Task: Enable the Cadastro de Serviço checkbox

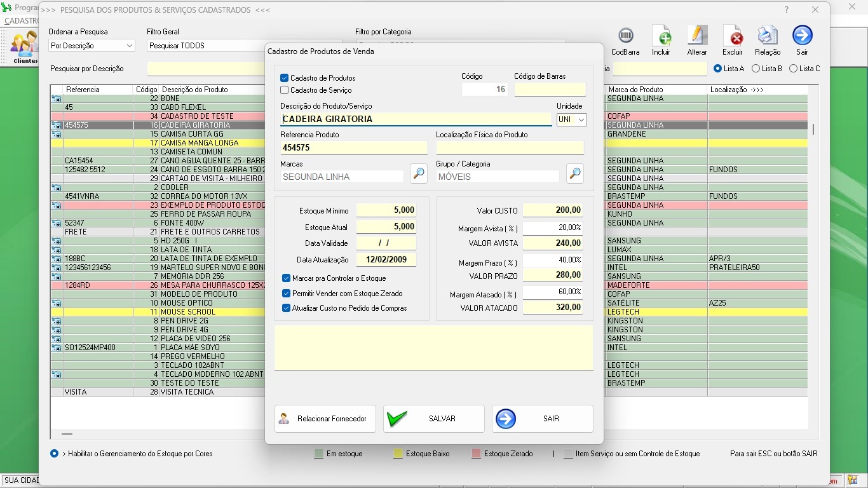Action: (285, 90)
